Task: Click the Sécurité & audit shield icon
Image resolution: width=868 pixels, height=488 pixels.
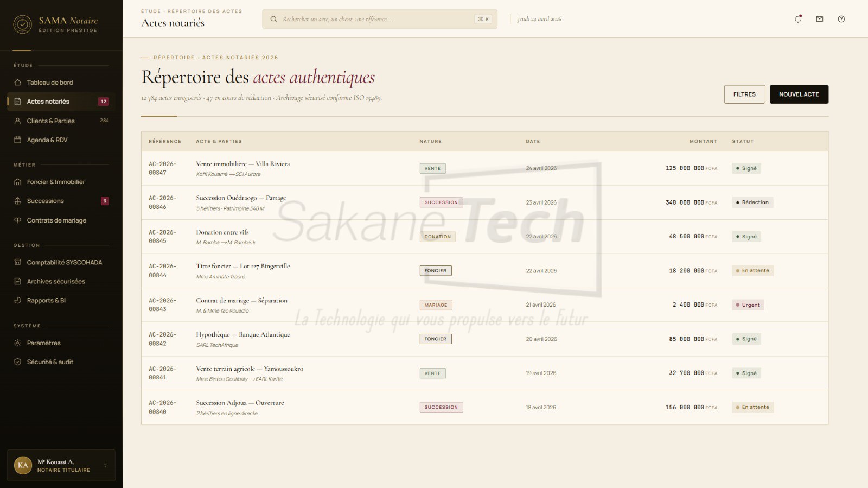Action: point(17,362)
